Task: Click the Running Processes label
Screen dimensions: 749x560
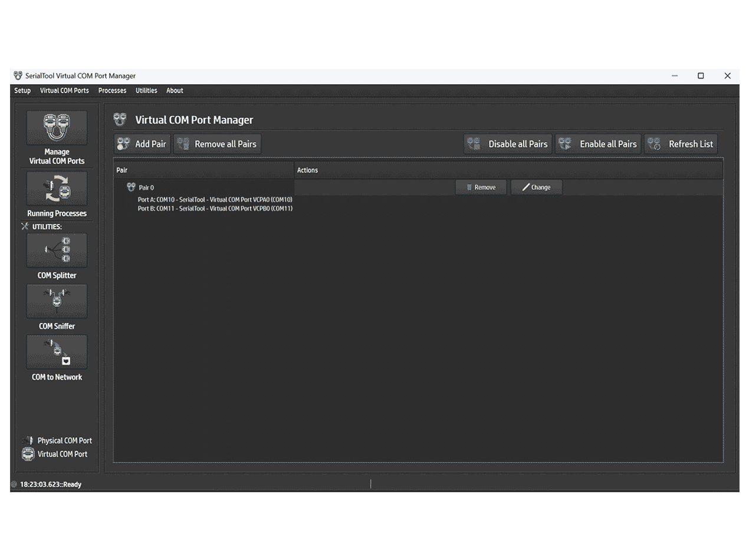Action: [x=57, y=213]
